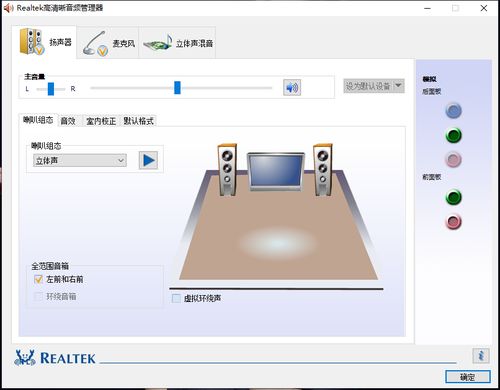The image size is (500, 390).
Task: Toggle the 环绕音箱 checkbox
Action: 38,296
